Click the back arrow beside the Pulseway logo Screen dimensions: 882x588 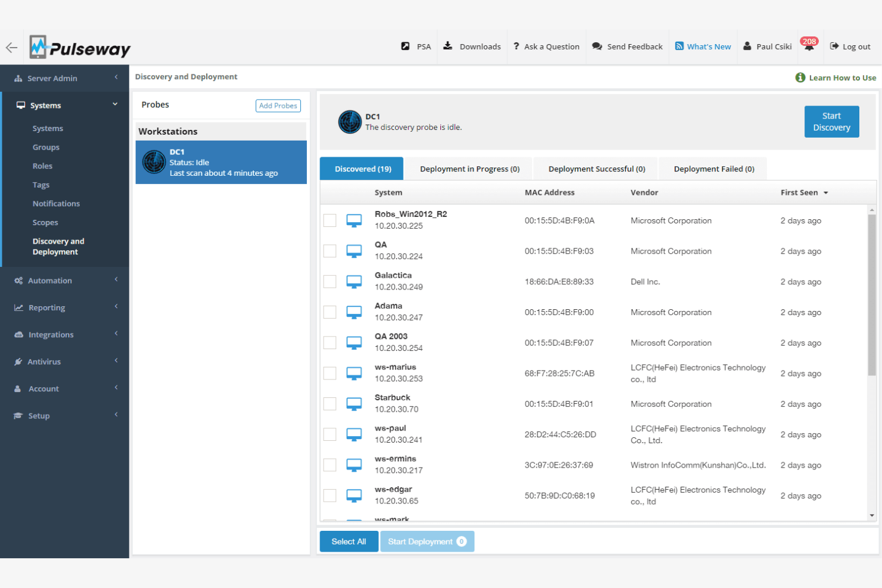coord(11,48)
